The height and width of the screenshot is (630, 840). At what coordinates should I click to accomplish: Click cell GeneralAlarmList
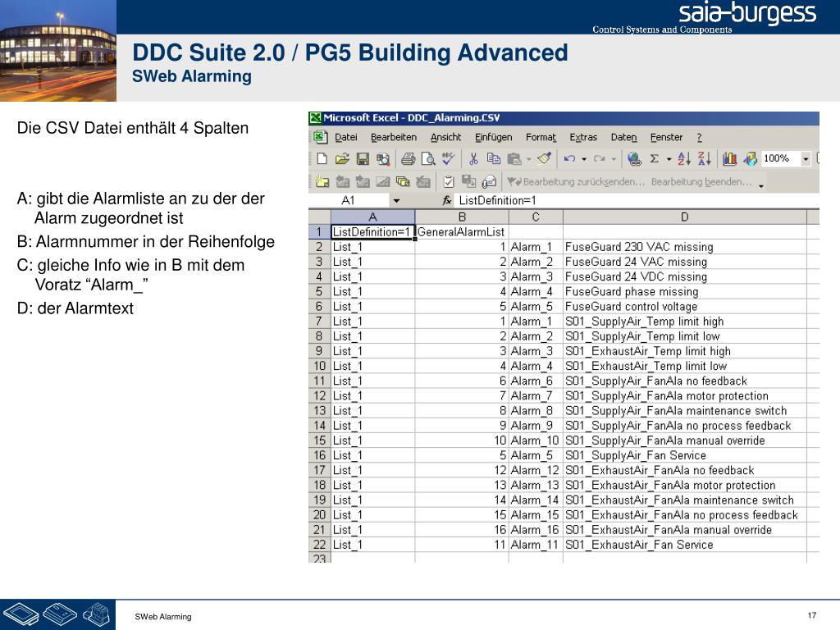(462, 232)
